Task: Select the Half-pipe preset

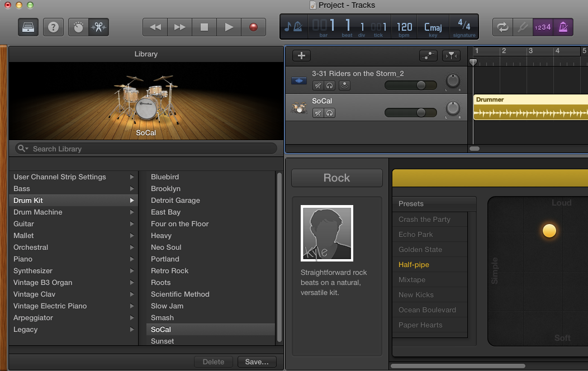Action: pos(414,264)
